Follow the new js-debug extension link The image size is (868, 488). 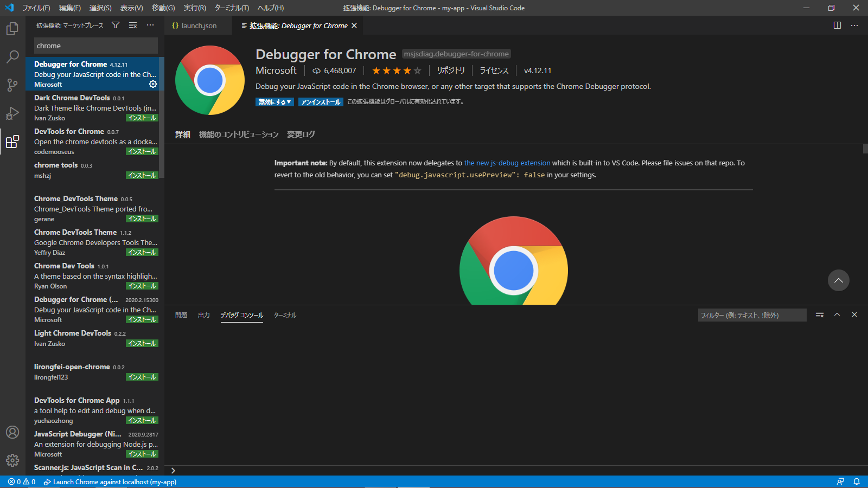pos(507,163)
